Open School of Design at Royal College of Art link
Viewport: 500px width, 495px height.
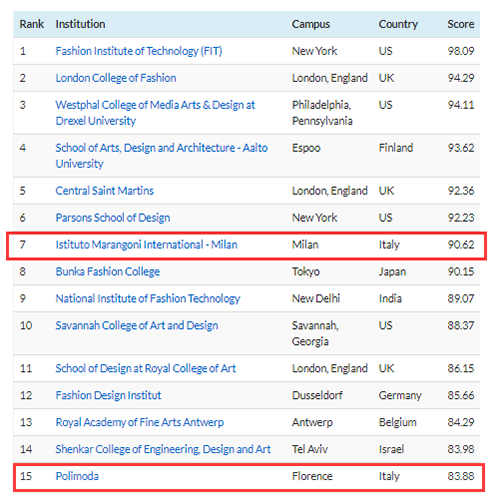point(145,368)
